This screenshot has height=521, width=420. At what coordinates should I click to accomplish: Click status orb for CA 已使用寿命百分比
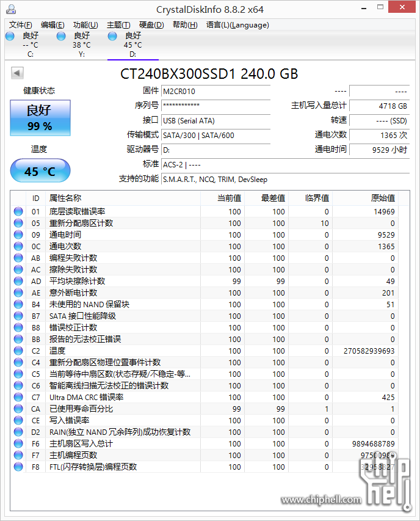click(x=18, y=409)
